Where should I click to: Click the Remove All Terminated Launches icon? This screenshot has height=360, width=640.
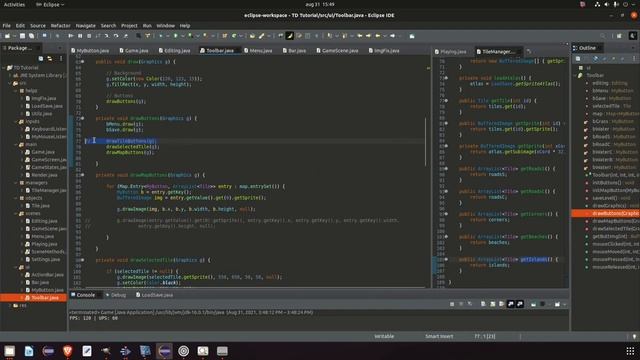point(470,304)
